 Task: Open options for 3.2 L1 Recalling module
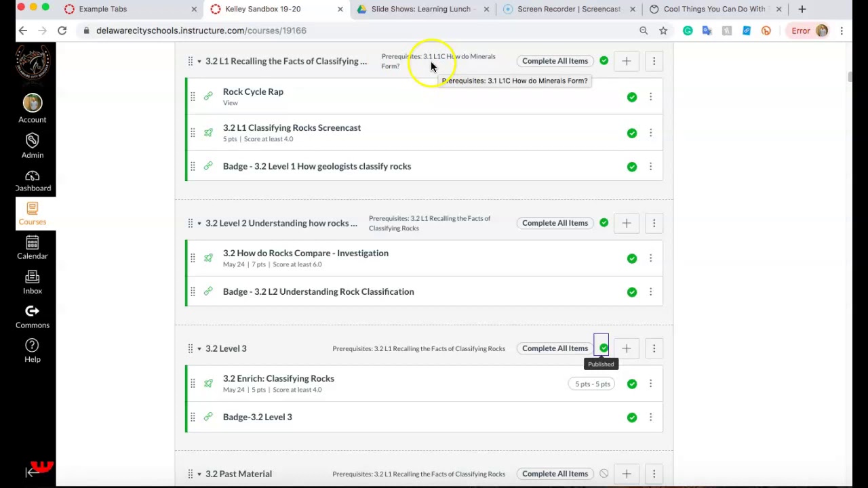click(654, 61)
